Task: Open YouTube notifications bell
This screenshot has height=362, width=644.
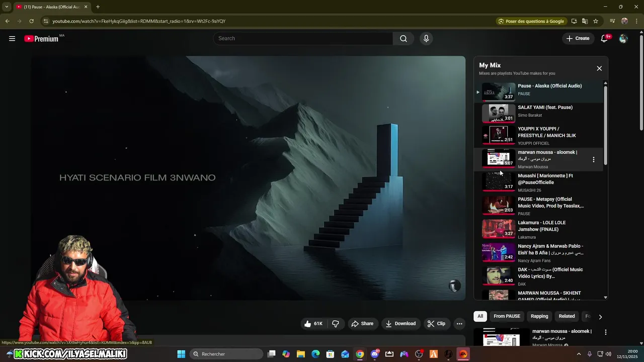Action: [605, 39]
